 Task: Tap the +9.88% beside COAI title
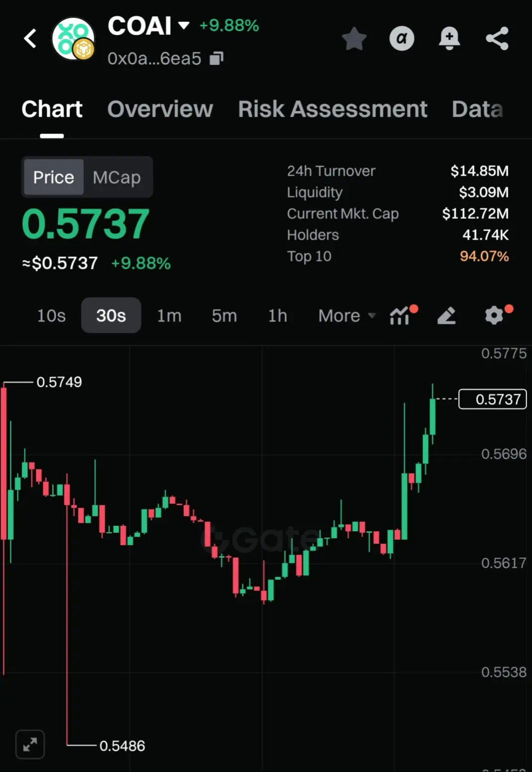click(229, 25)
